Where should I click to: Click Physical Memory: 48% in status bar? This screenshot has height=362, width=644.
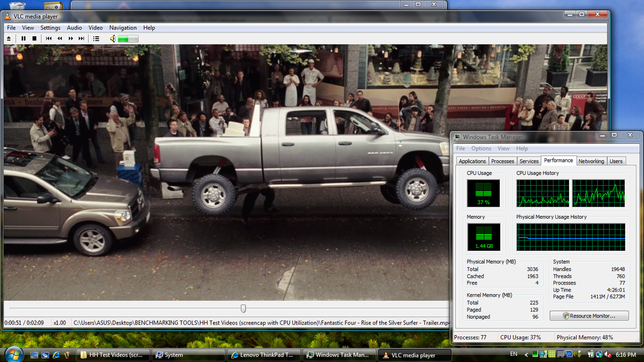585,337
